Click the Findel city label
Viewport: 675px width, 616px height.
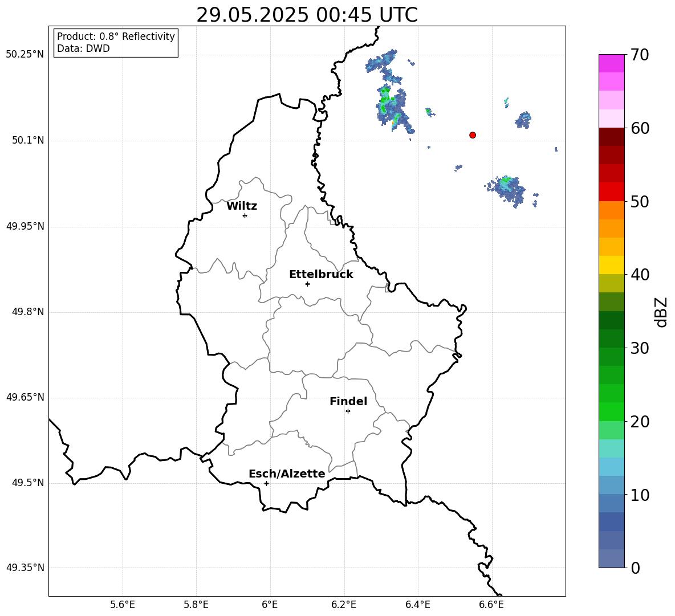point(348,401)
